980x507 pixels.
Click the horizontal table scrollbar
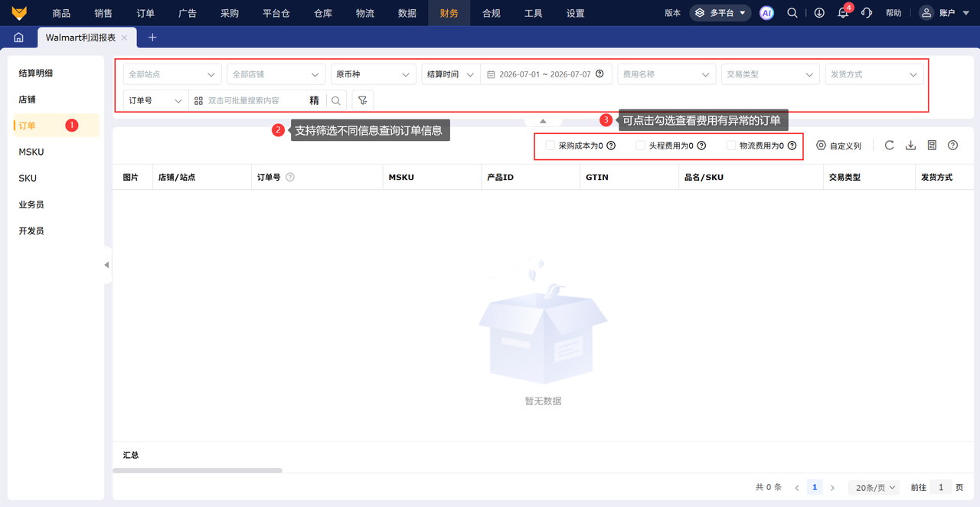198,470
